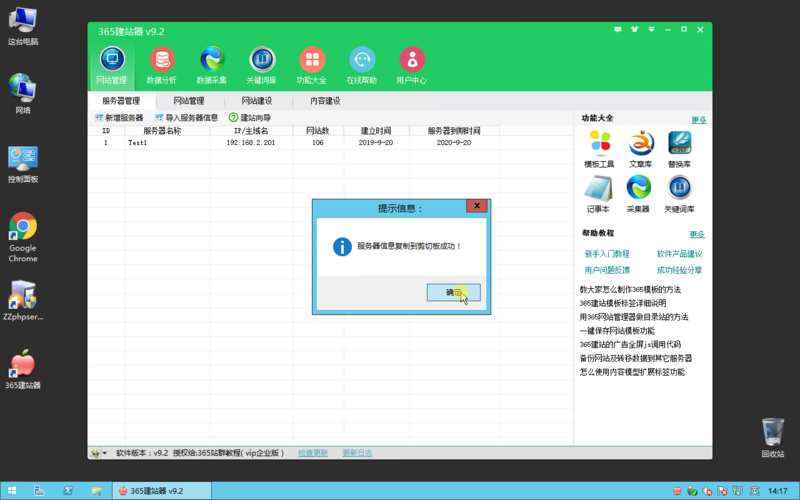Screen dimensions: 800x500
Task: Launch 关键词库 from the side panel
Action: [x=679, y=194]
